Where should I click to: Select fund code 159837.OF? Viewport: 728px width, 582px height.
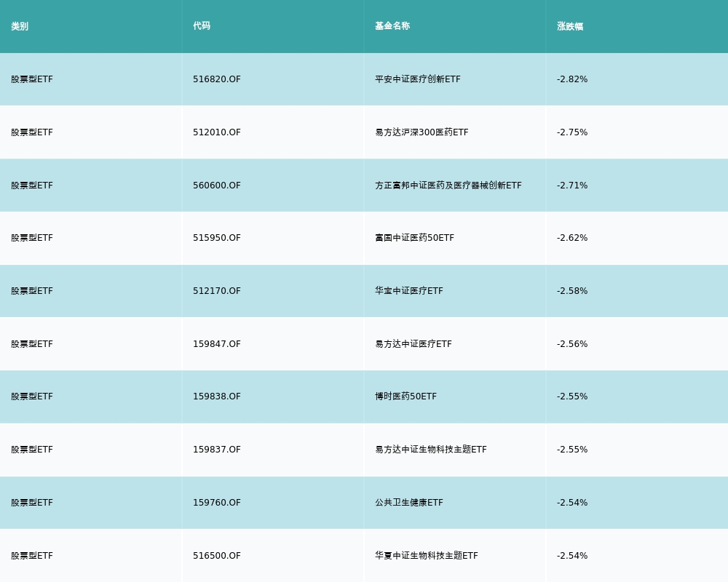217,450
